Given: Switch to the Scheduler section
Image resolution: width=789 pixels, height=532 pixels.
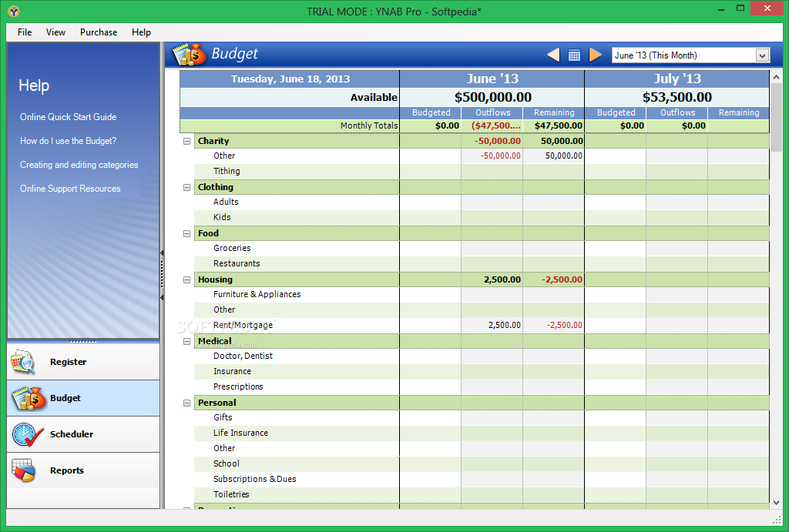Looking at the screenshot, I should click(x=83, y=434).
